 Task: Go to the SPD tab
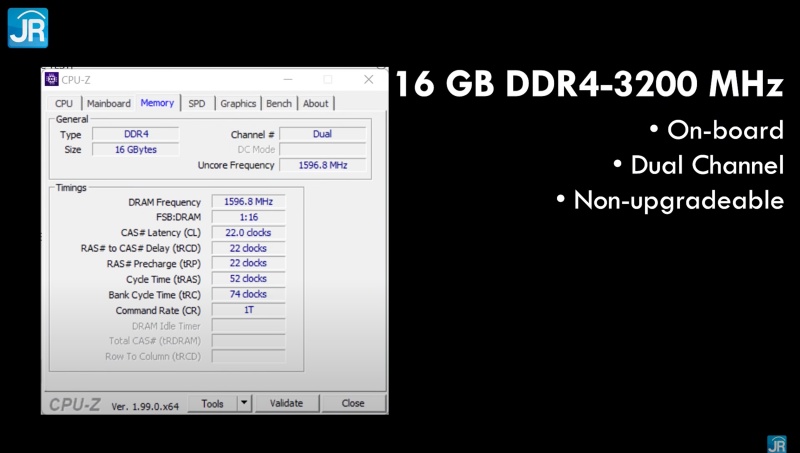coord(197,103)
